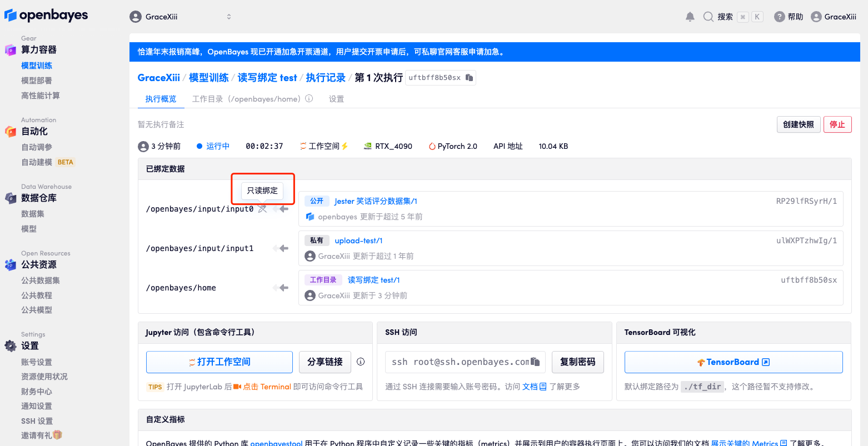Click the 数据仓库 sidebar icon
This screenshot has height=446, width=868.
[x=10, y=198]
